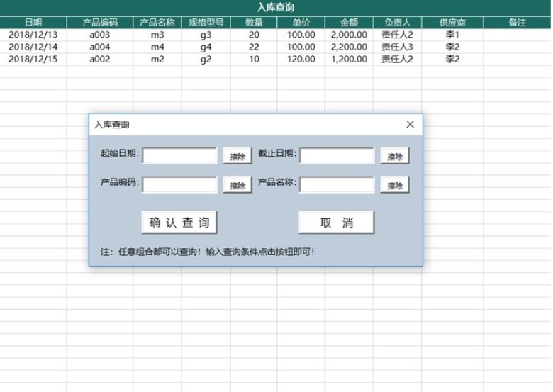The width and height of the screenshot is (553, 392).
Task: Select amount cell 2,000.00
Action: point(349,35)
